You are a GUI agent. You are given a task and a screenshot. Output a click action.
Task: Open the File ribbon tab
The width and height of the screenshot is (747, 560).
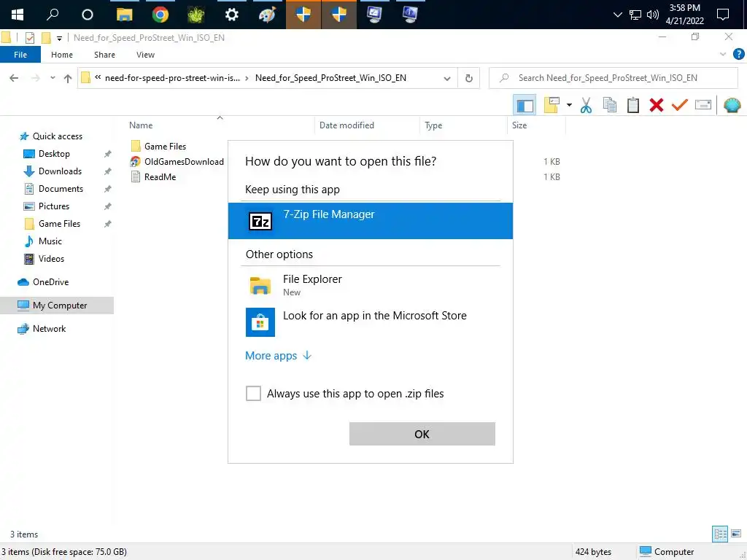(20, 55)
